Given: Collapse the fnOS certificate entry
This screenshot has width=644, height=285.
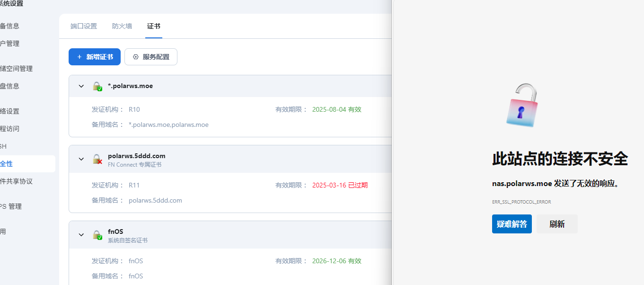Looking at the screenshot, I should (81, 235).
